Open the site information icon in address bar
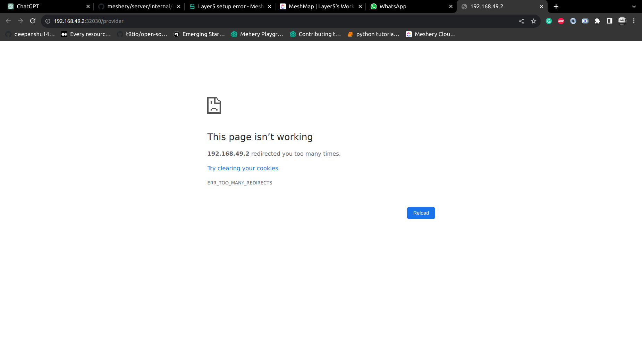 (48, 21)
